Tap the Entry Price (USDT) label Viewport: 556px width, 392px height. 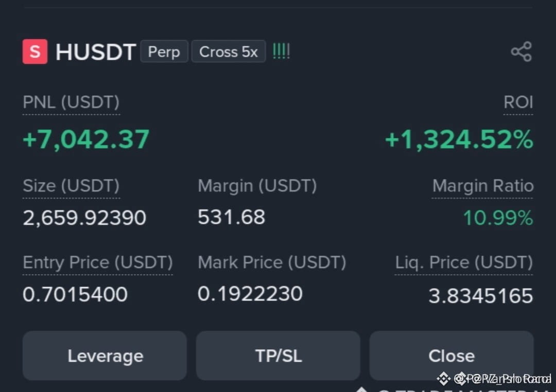(97, 263)
